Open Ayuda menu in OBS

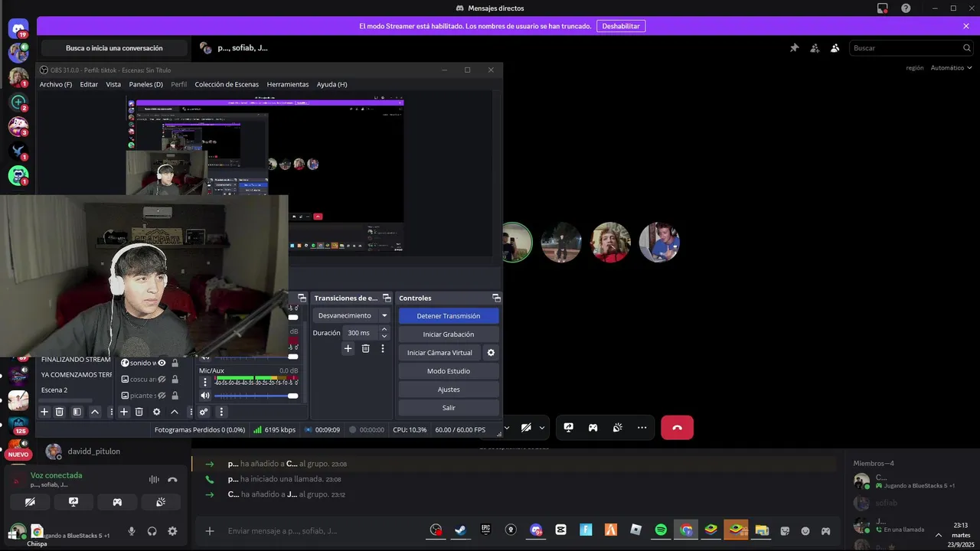(x=332, y=84)
